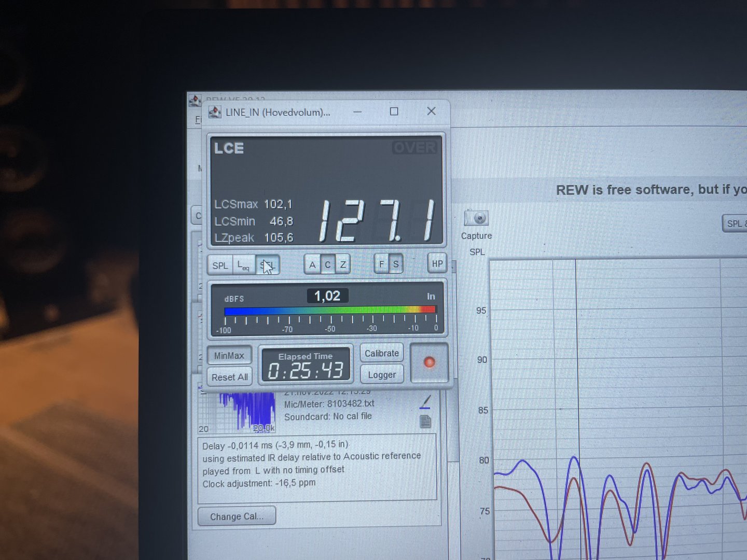Open the Logger window
Viewport: 747px width, 560px height.
point(382,374)
